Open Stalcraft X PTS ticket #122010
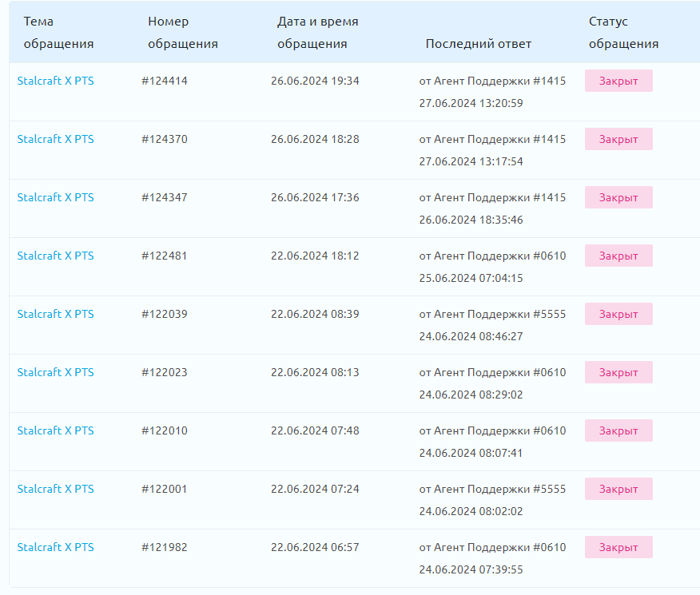 [x=55, y=430]
